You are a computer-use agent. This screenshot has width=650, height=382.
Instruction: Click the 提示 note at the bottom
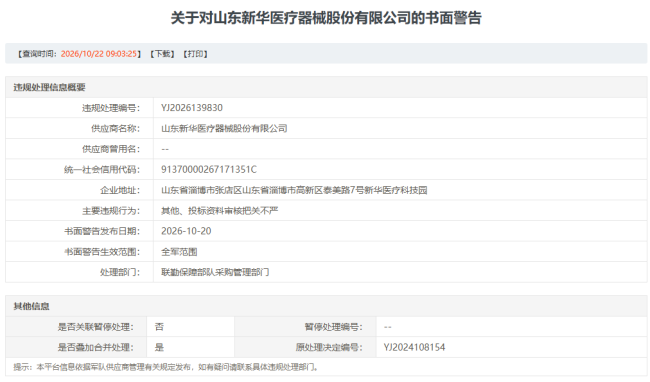click(x=166, y=367)
